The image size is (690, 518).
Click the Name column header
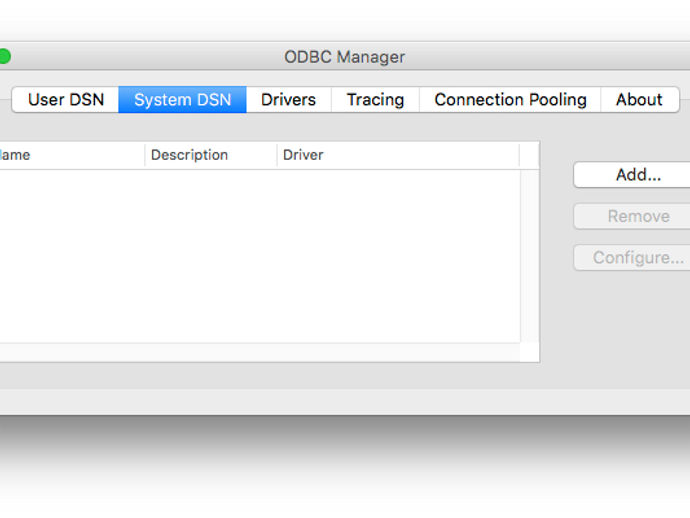(72, 155)
